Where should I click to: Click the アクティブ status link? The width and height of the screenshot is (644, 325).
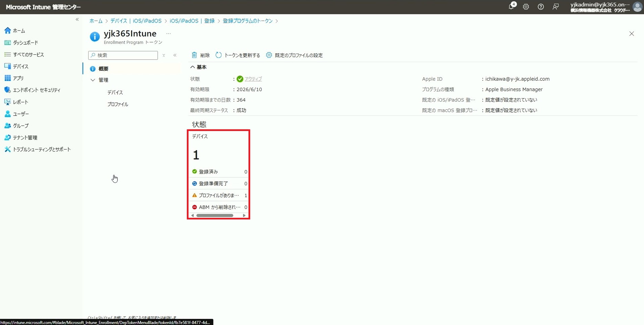253,79
